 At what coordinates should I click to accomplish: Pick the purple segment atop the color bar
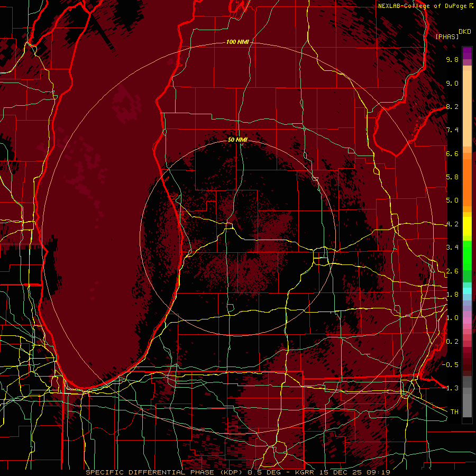click(x=467, y=53)
